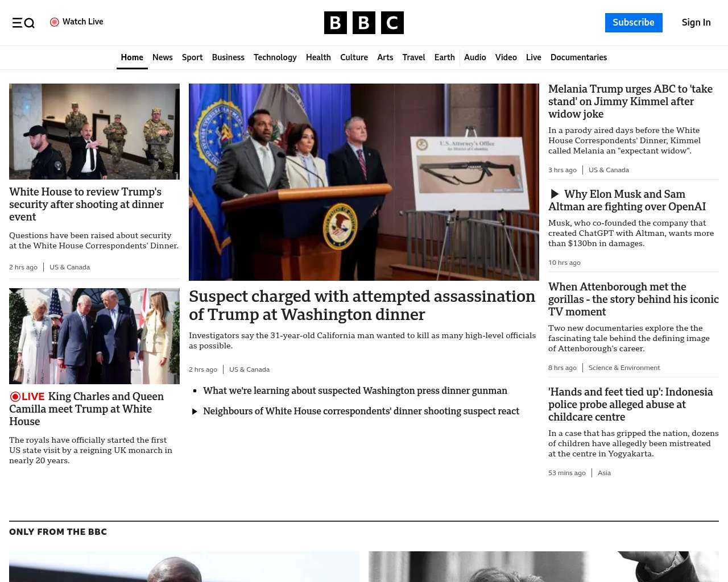This screenshot has width=728, height=582.
Task: Open the Earth tab
Action: pyautogui.click(x=445, y=57)
